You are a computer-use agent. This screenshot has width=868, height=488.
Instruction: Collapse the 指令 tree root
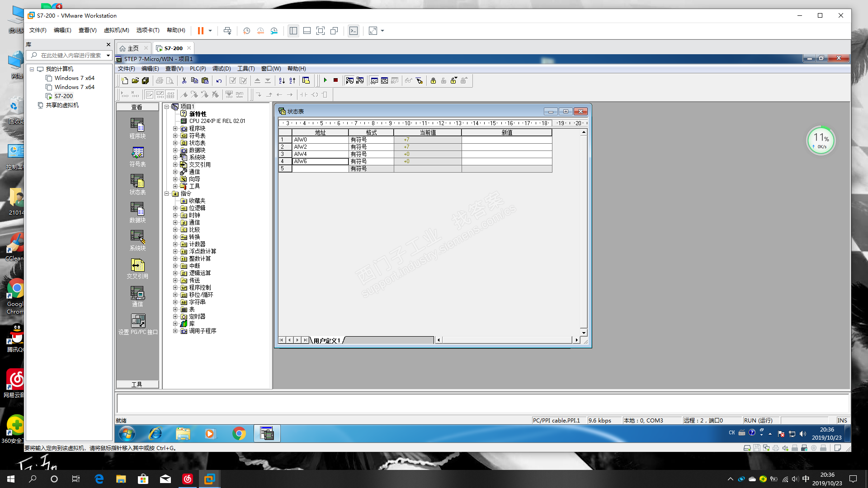pos(167,193)
